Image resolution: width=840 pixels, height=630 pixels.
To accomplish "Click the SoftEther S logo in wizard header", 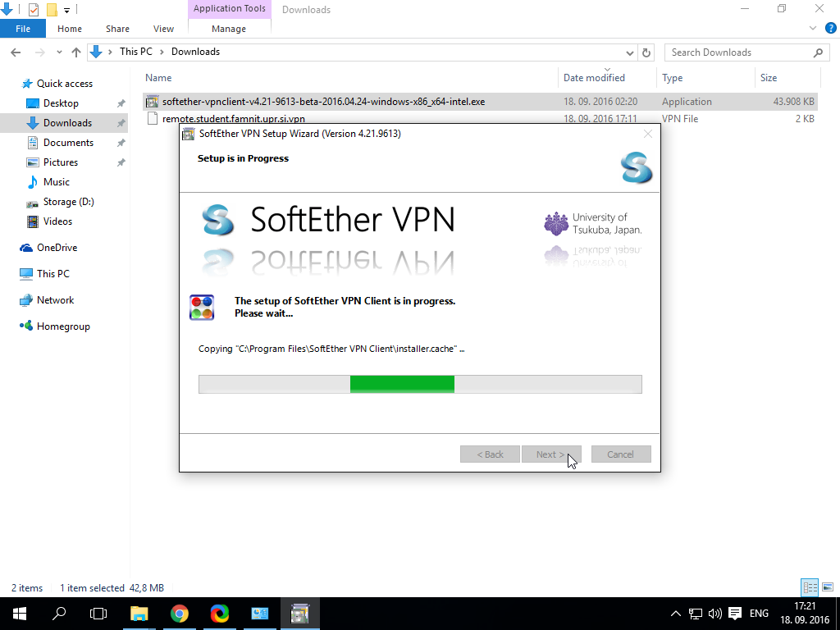I will click(637, 168).
